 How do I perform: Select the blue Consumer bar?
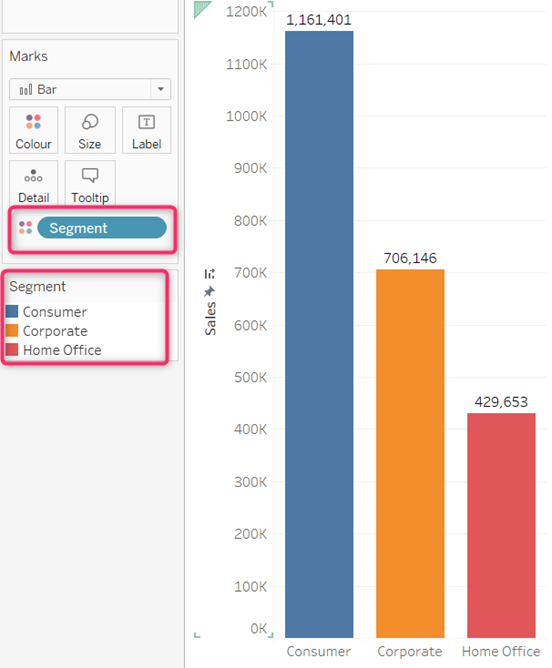pyautogui.click(x=319, y=334)
